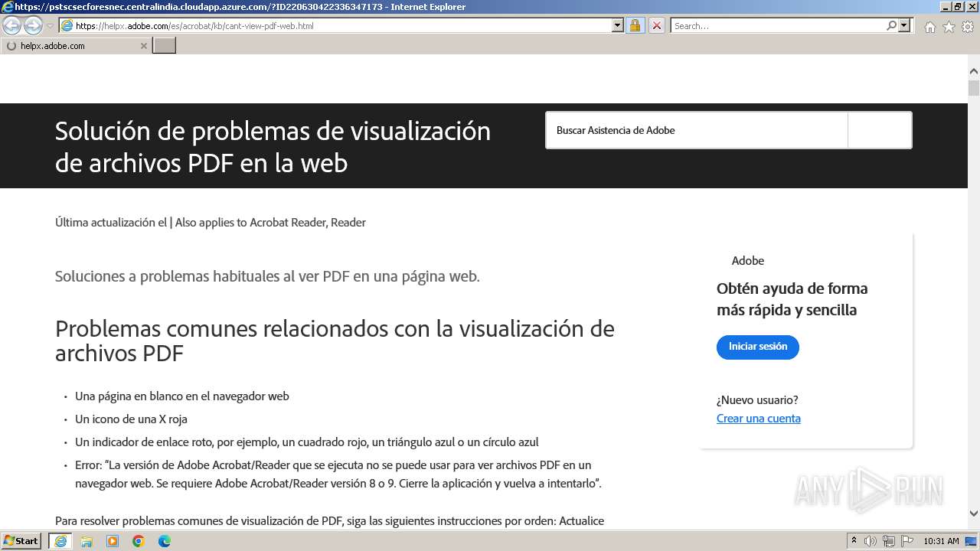Click the Internet Explorer taskbar icon
Screen dimensions: 980x551
pos(60,541)
